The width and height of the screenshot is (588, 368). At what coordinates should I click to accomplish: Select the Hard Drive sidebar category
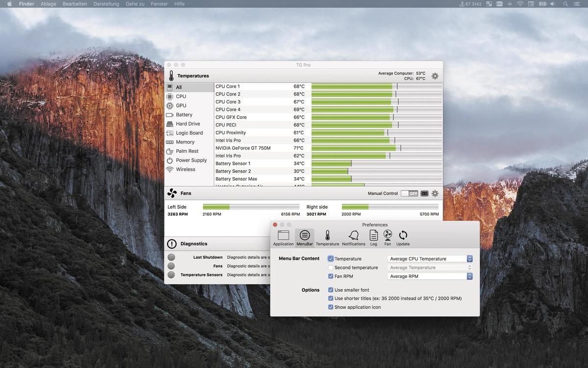(x=190, y=124)
